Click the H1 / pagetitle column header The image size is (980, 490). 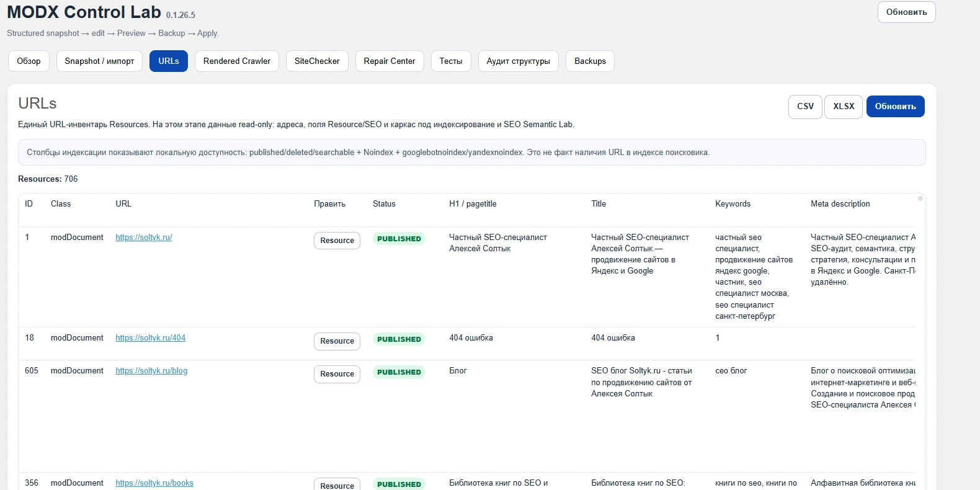[473, 203]
